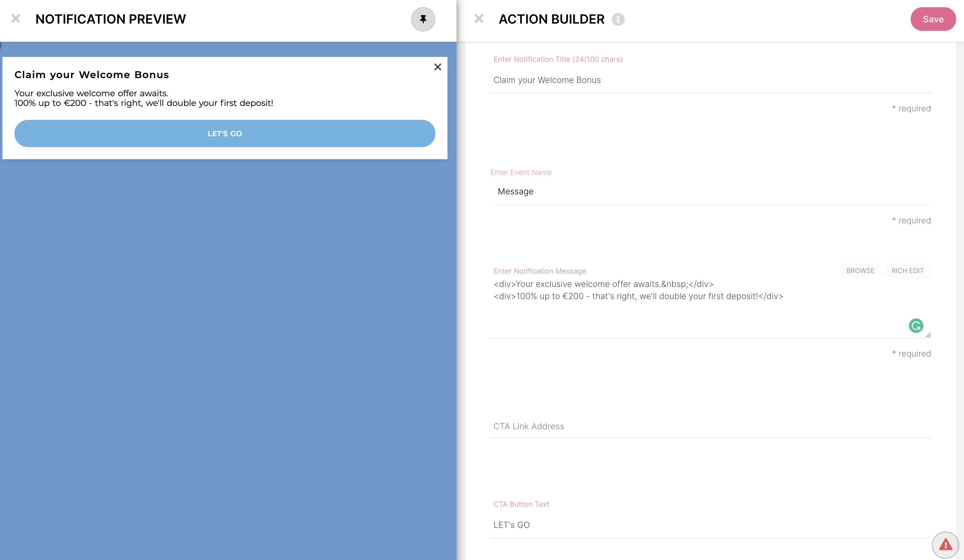This screenshot has height=560, width=964.
Task: Grab the message textarea resize handle
Action: pyautogui.click(x=928, y=335)
